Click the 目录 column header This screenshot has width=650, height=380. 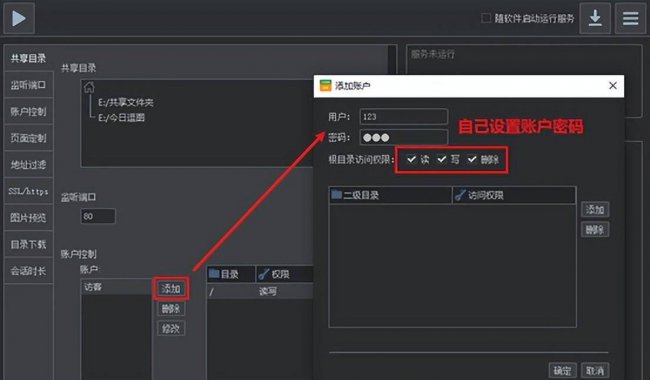(231, 274)
